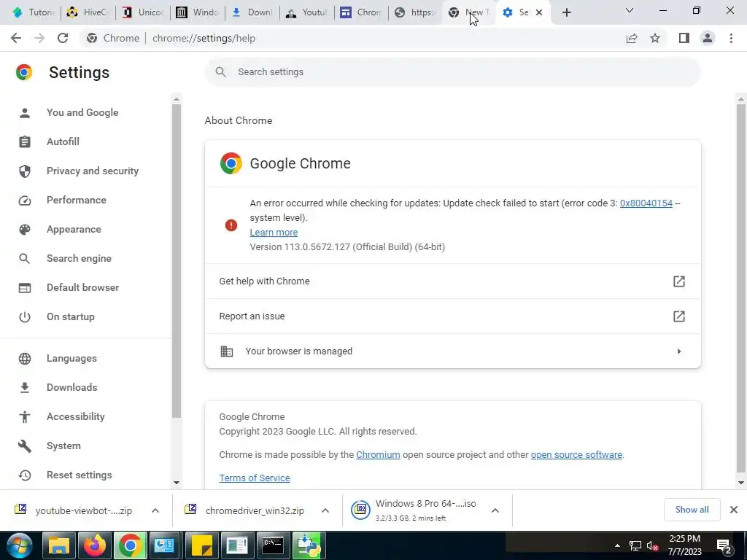This screenshot has height=560, width=747.
Task: Open a new tab with plus button
Action: pos(566,12)
